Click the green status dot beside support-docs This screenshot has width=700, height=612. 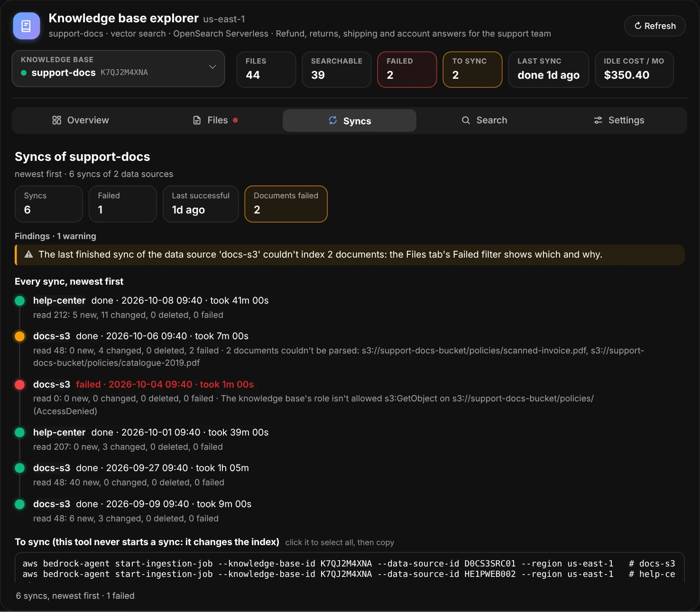24,73
